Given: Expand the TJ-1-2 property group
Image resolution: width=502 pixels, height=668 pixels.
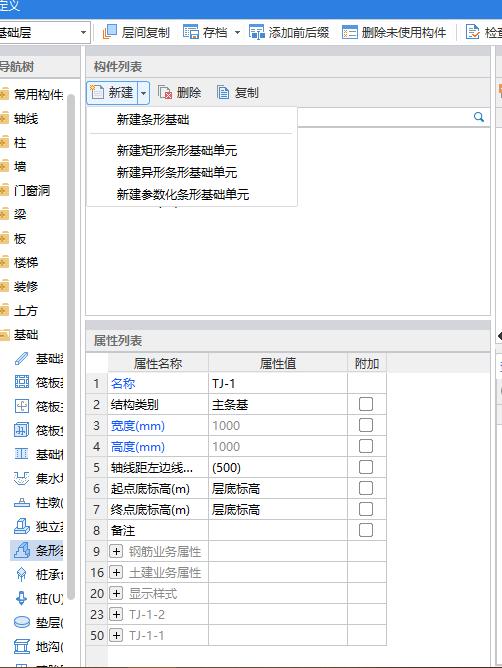Looking at the screenshot, I should 115,614.
